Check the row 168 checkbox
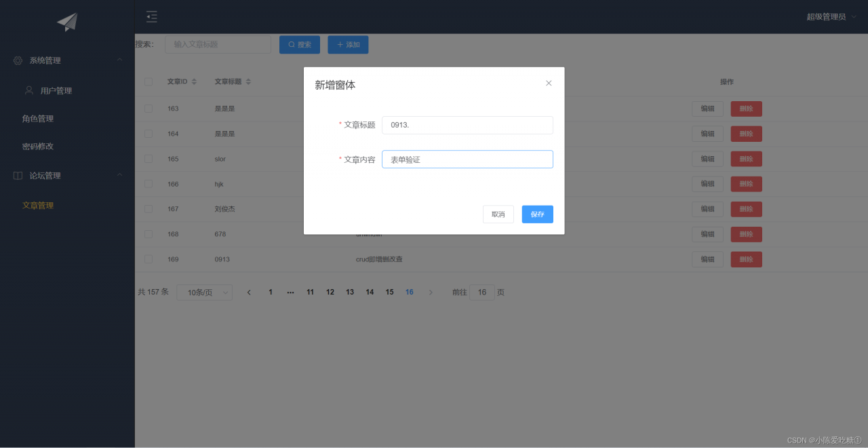 (x=149, y=234)
